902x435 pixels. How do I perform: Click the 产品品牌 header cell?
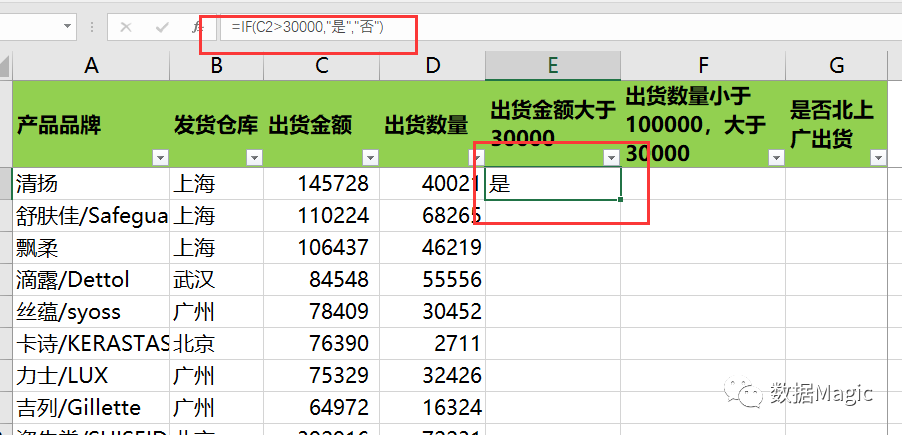click(x=91, y=124)
